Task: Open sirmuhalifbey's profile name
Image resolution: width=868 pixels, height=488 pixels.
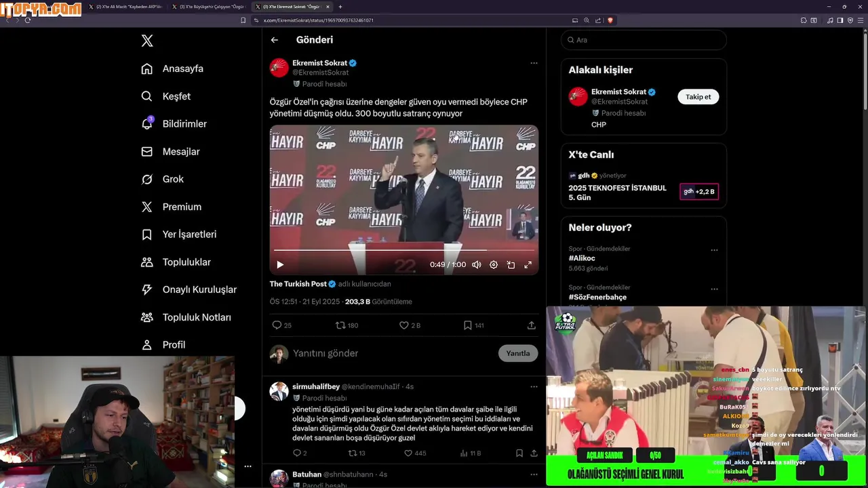Action: [316, 386]
